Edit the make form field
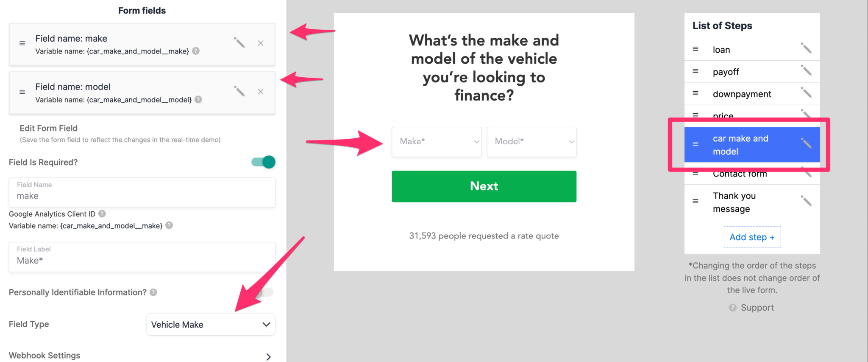868x362 pixels. pos(239,43)
